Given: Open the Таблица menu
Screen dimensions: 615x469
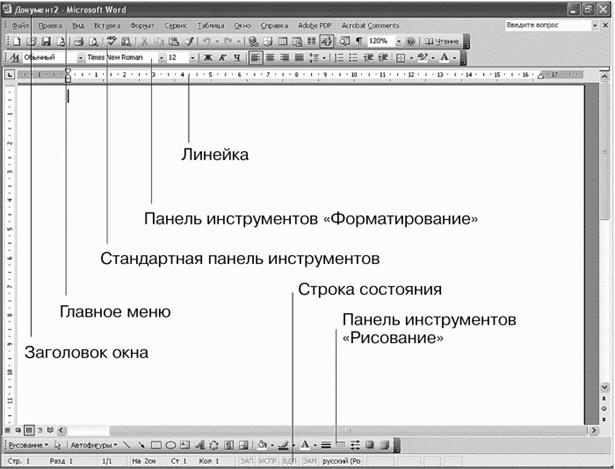Looking at the screenshot, I should click(211, 26).
